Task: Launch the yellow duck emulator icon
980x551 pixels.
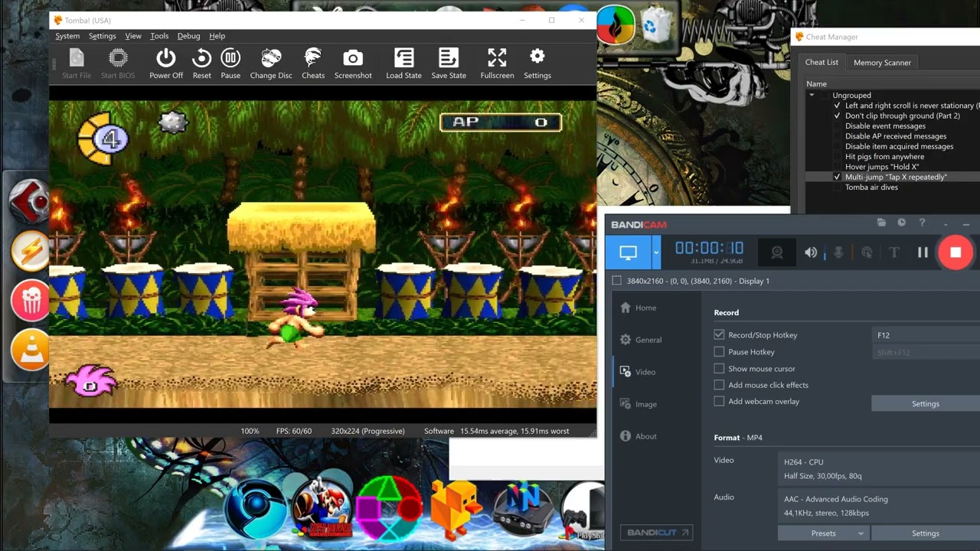Action: point(455,509)
